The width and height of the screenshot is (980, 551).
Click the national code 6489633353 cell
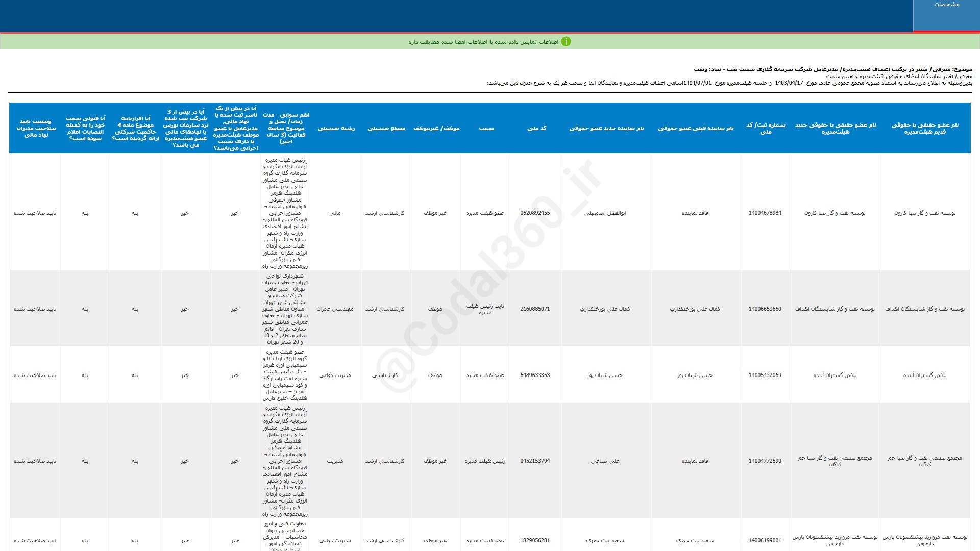tap(535, 375)
